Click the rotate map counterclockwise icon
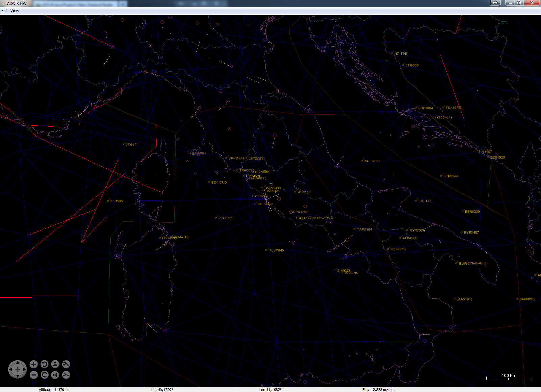Image resolution: width=541 pixels, height=392 pixels. [x=44, y=364]
